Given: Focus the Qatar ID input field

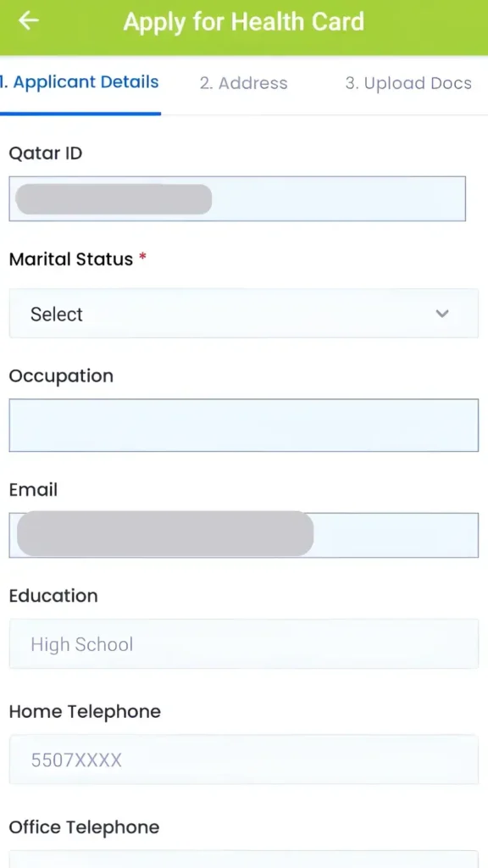Looking at the screenshot, I should [237, 198].
